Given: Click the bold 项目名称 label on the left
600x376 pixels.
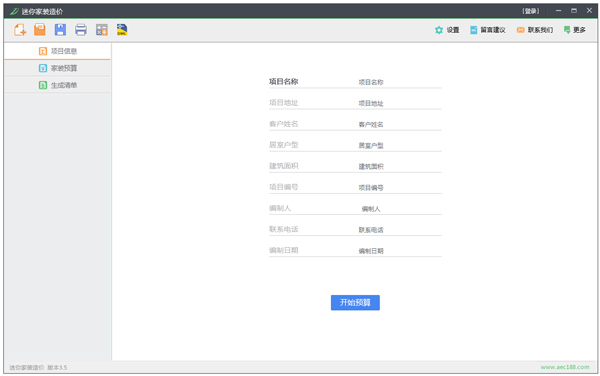Looking at the screenshot, I should tap(284, 81).
